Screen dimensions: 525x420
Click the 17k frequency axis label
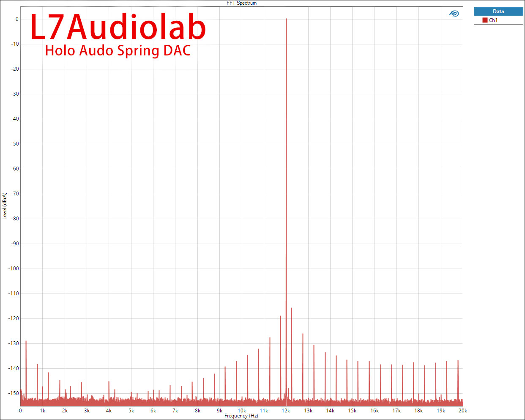pos(396,411)
